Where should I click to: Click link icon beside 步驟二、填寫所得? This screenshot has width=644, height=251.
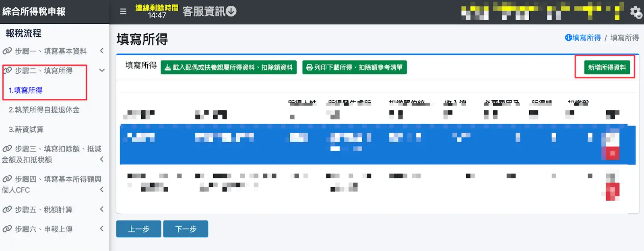point(7,71)
